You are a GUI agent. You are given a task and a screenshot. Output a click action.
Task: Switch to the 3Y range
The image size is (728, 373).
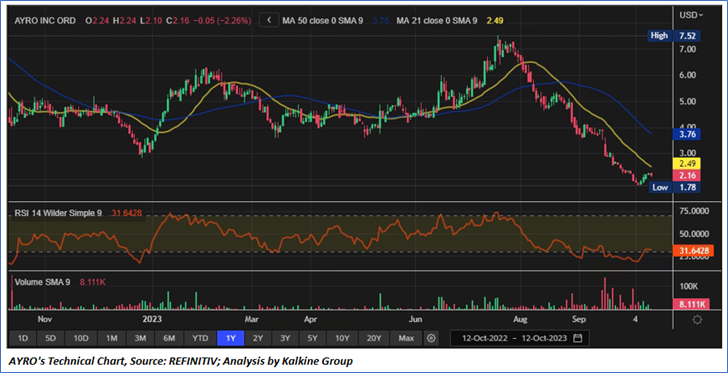pos(285,338)
